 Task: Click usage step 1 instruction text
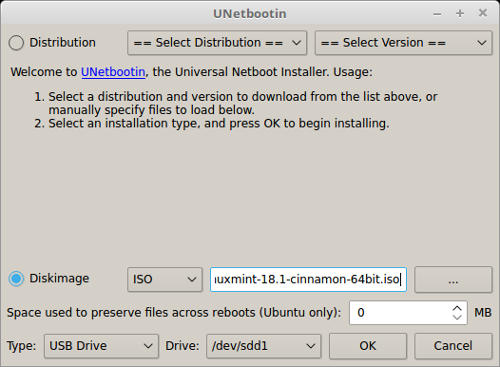pos(237,103)
